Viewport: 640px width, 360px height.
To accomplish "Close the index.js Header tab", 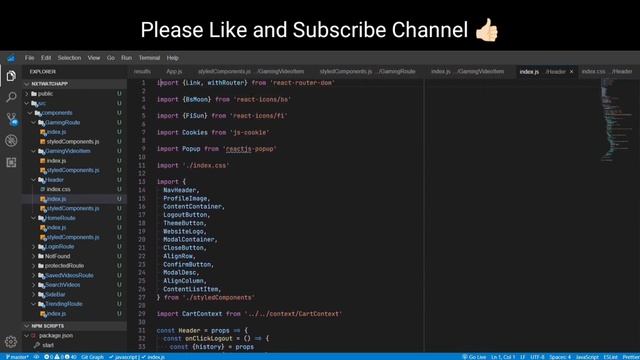I will tap(571, 71).
